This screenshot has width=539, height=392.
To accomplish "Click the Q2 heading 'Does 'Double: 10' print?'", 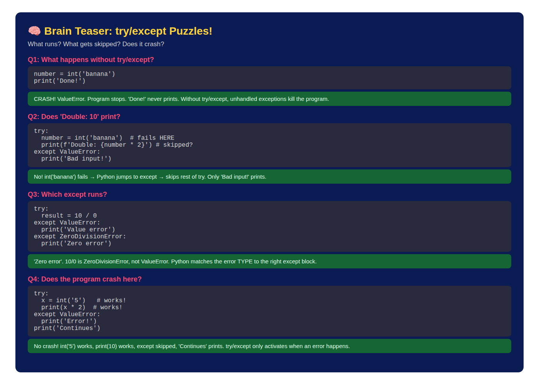I will point(74,117).
